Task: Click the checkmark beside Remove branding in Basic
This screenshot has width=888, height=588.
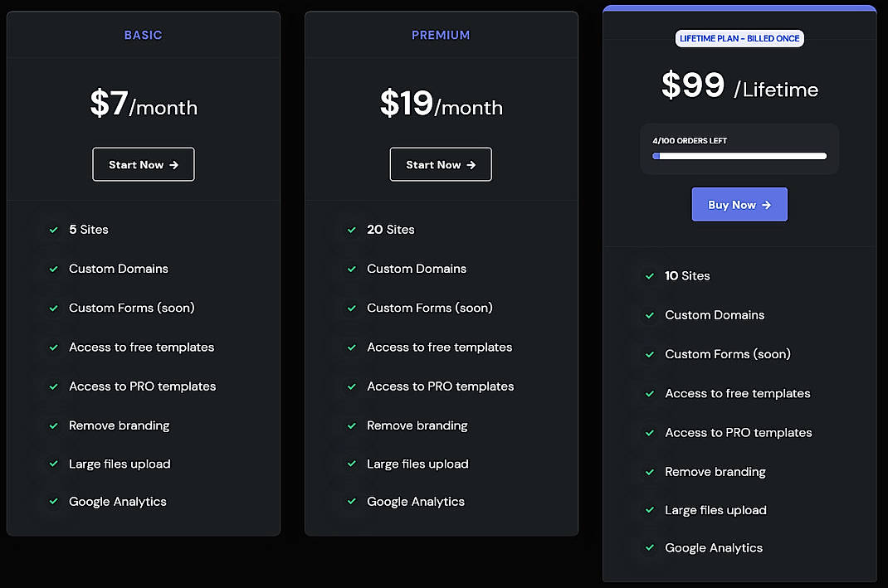Action: pos(53,425)
